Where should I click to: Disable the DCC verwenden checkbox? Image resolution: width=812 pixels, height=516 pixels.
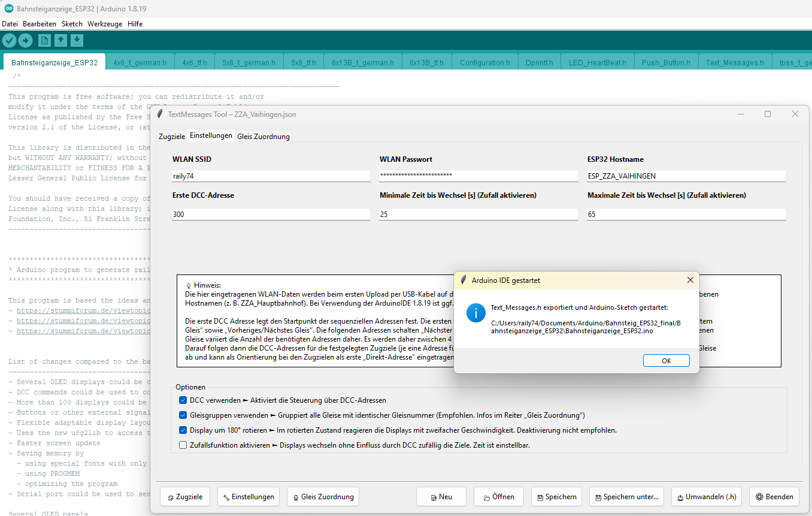pos(183,400)
